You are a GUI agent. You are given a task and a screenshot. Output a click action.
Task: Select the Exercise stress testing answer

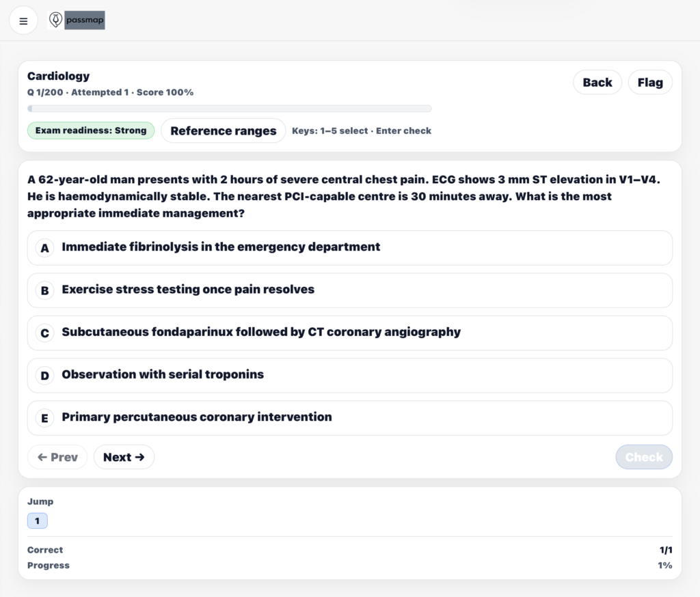click(x=188, y=289)
